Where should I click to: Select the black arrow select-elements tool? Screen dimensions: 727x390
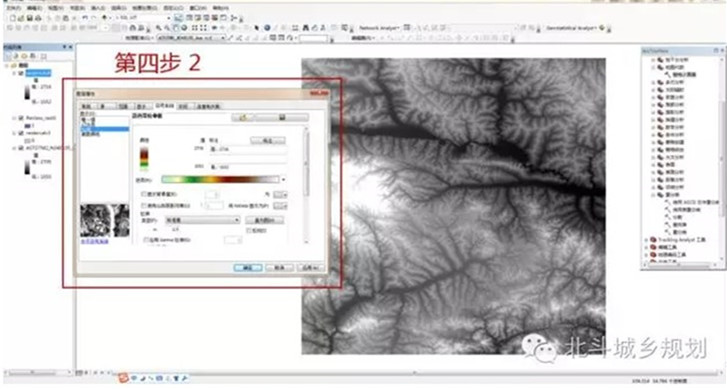[257, 28]
